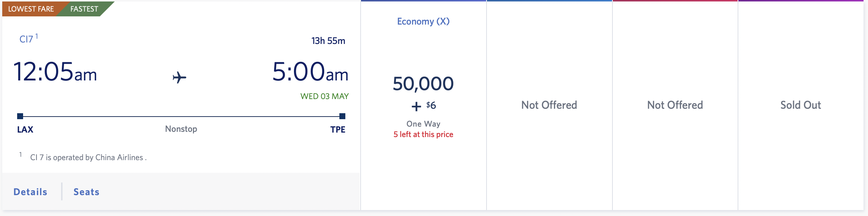This screenshot has width=868, height=216.
Task: Open the Seats link
Action: [86, 192]
